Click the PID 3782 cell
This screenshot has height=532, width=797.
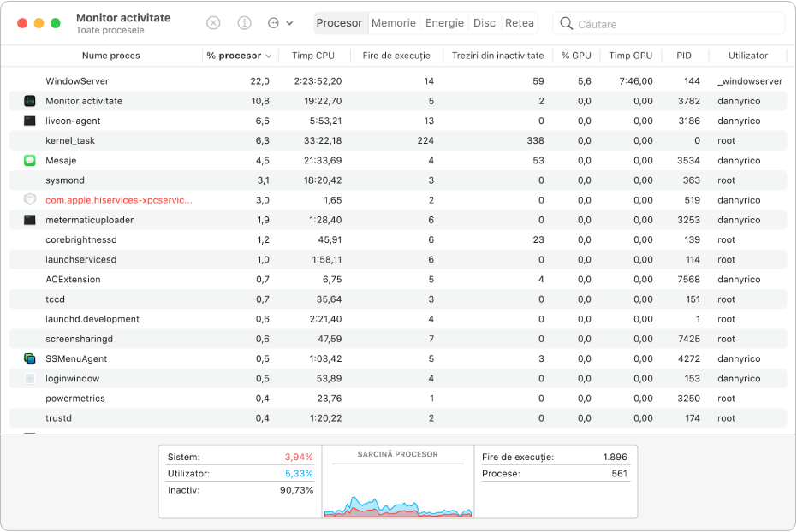point(689,101)
